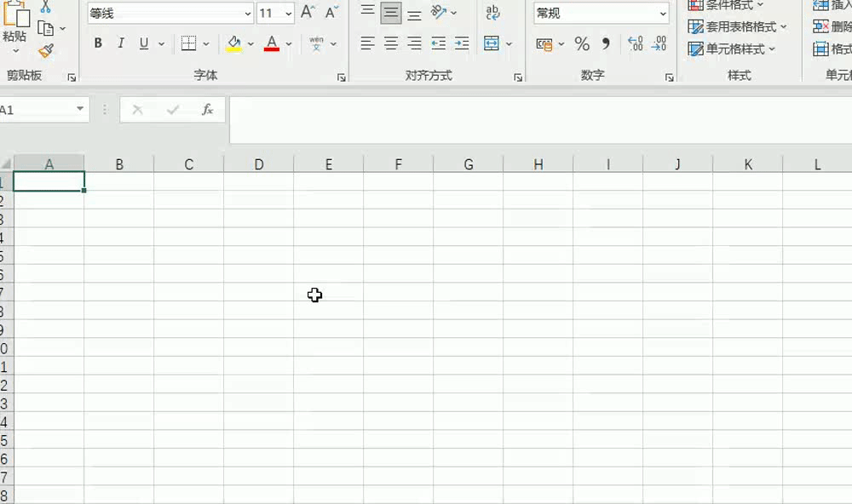
Task: Open the phonetic guide dropdown arrow
Action: [333, 43]
